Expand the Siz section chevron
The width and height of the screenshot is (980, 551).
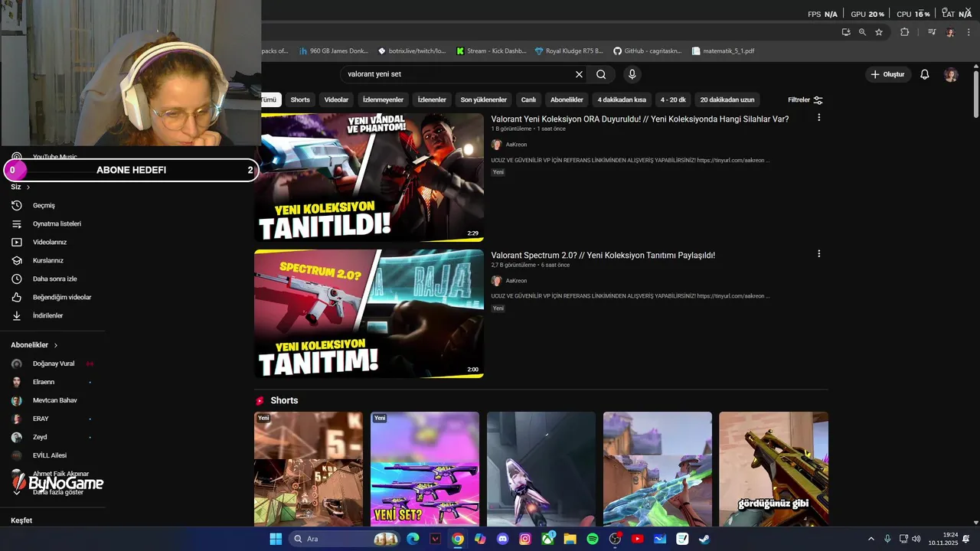28,187
